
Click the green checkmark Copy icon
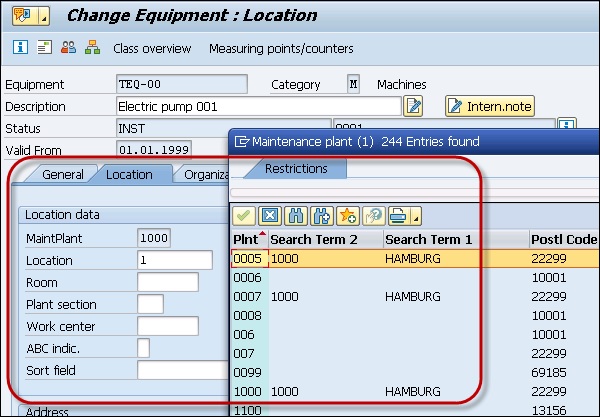point(243,215)
